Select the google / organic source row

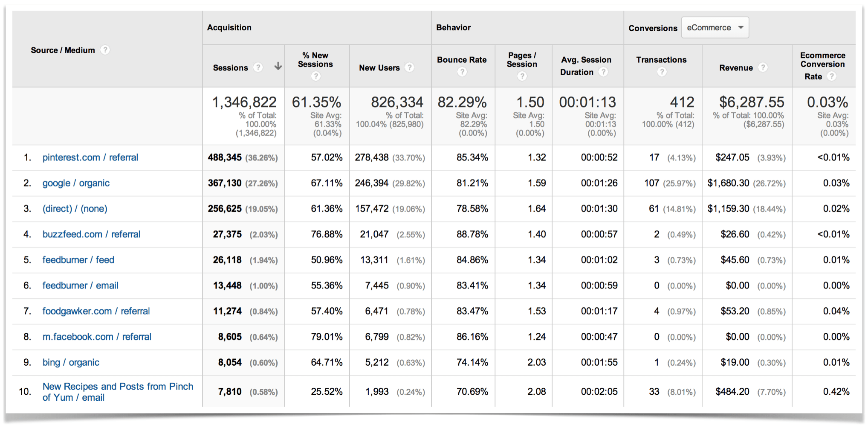tap(76, 183)
